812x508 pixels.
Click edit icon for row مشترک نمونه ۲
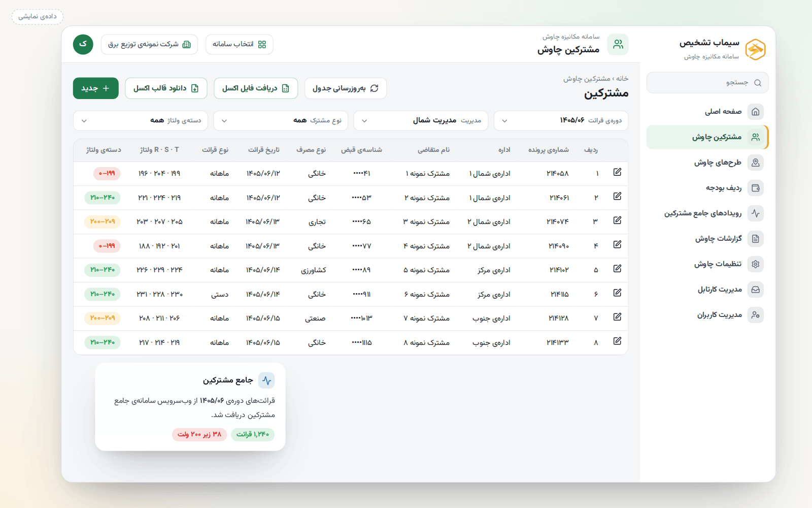(617, 197)
